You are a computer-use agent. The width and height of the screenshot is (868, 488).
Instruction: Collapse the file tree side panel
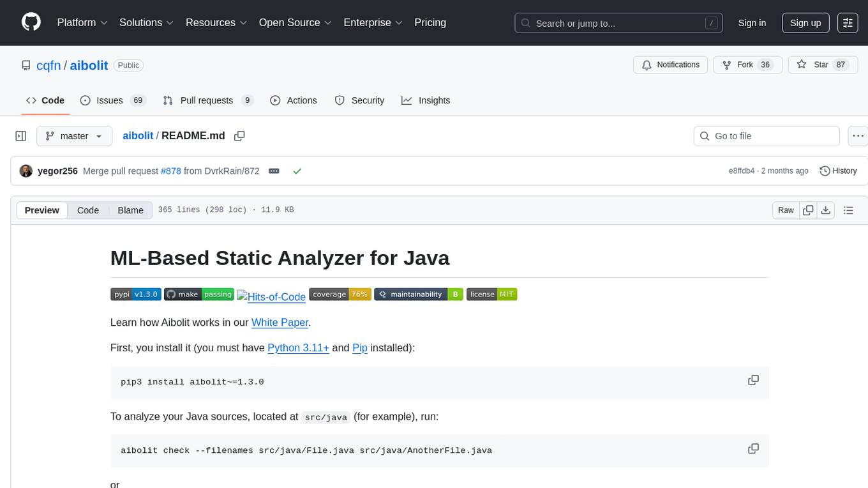[x=21, y=136]
